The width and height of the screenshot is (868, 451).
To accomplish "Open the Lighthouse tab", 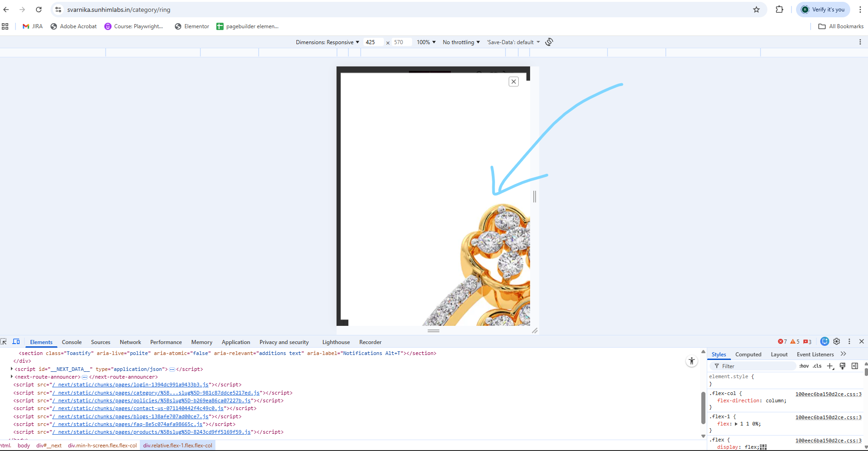I will coord(336,342).
